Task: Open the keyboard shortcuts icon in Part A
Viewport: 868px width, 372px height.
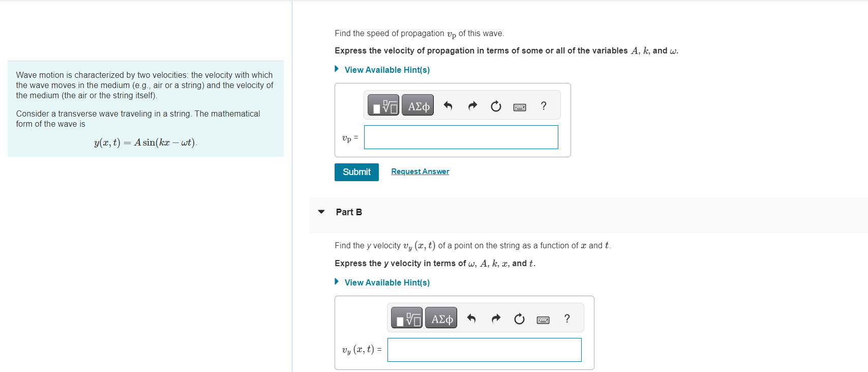Action: click(519, 106)
